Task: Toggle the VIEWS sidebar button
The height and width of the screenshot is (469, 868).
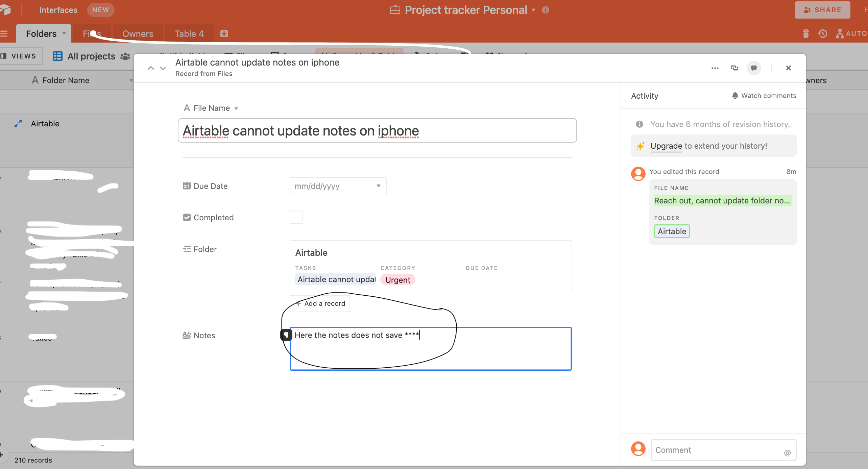Action: point(20,56)
